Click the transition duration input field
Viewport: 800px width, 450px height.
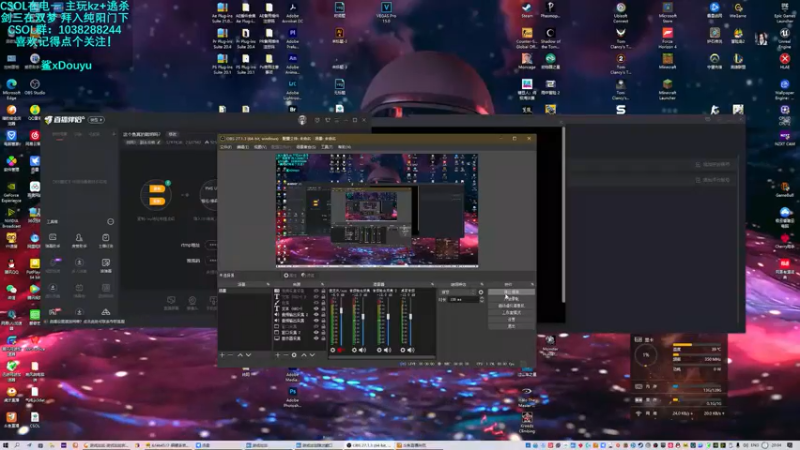tap(463, 299)
